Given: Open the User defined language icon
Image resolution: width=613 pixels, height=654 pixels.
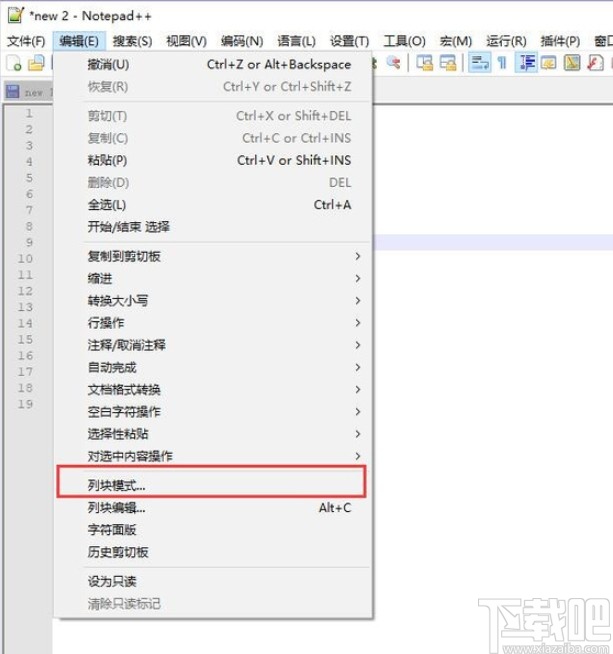Looking at the screenshot, I should [549, 63].
